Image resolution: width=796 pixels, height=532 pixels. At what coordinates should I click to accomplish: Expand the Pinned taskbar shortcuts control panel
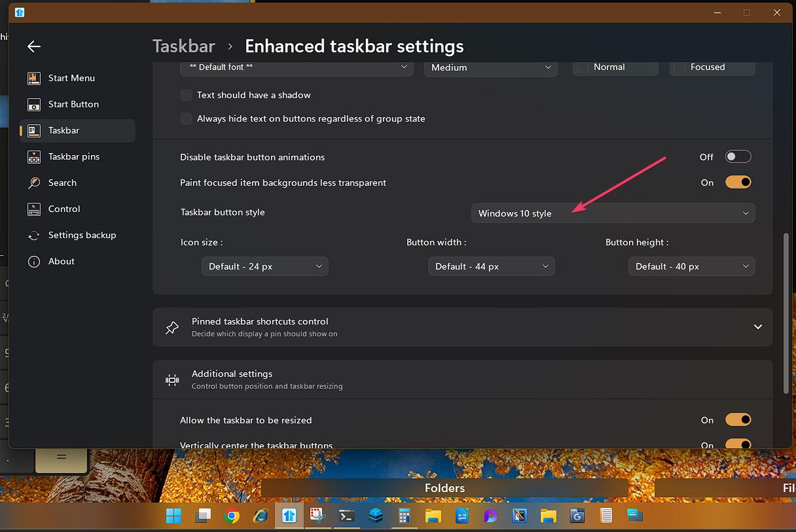pos(757,327)
